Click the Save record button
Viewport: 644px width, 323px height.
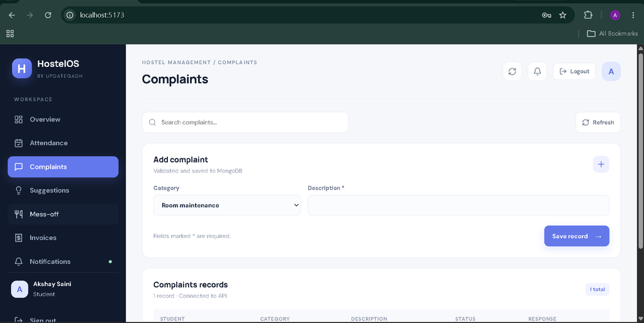[577, 236]
